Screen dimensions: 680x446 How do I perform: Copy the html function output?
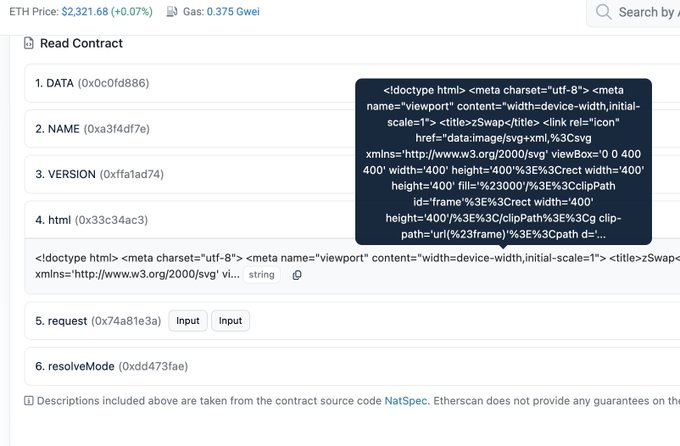tap(297, 275)
